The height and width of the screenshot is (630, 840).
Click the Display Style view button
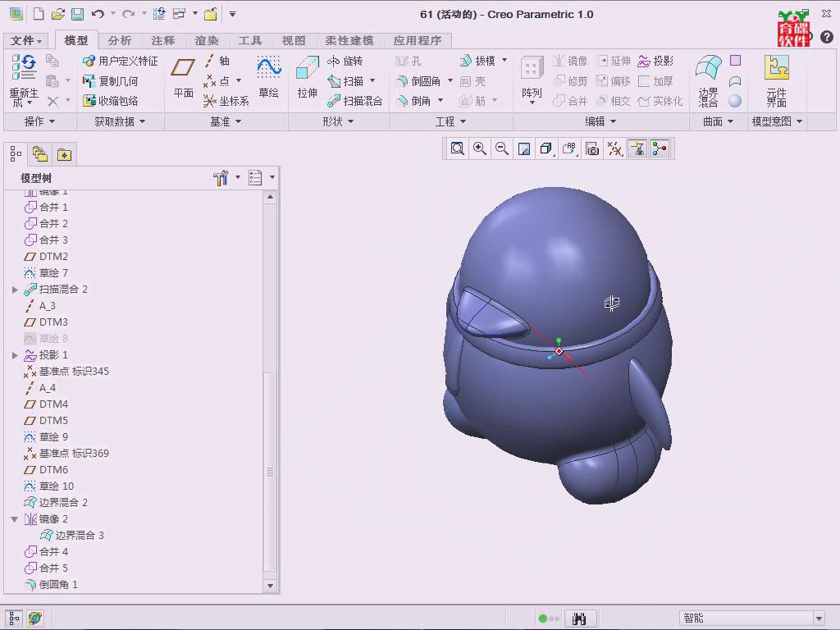546,148
